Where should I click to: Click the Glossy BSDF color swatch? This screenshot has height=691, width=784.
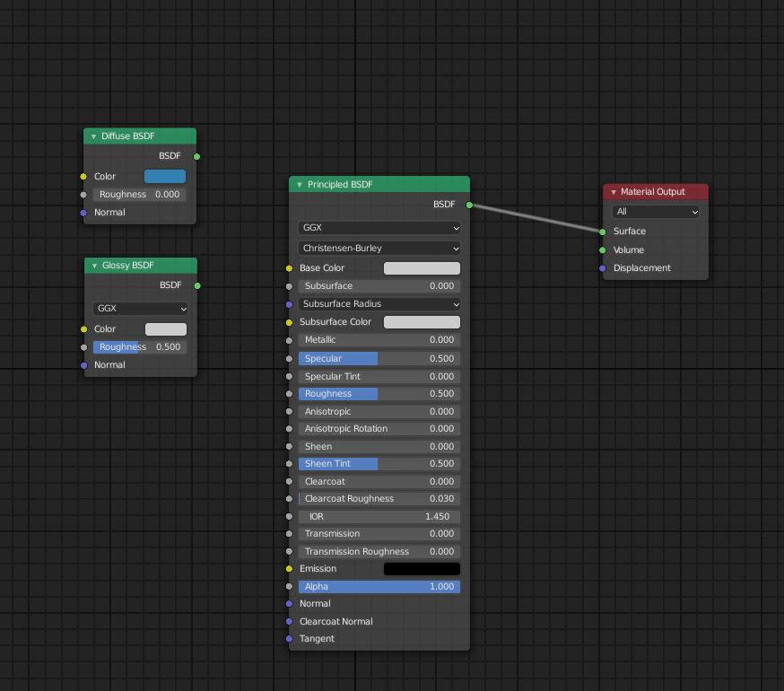click(166, 328)
